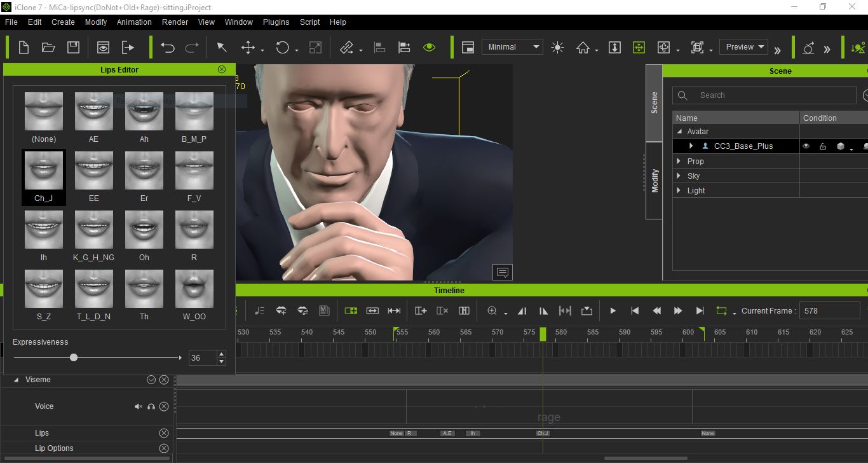The image size is (868, 463).
Task: Switch to the Modify side tab
Action: click(x=654, y=181)
